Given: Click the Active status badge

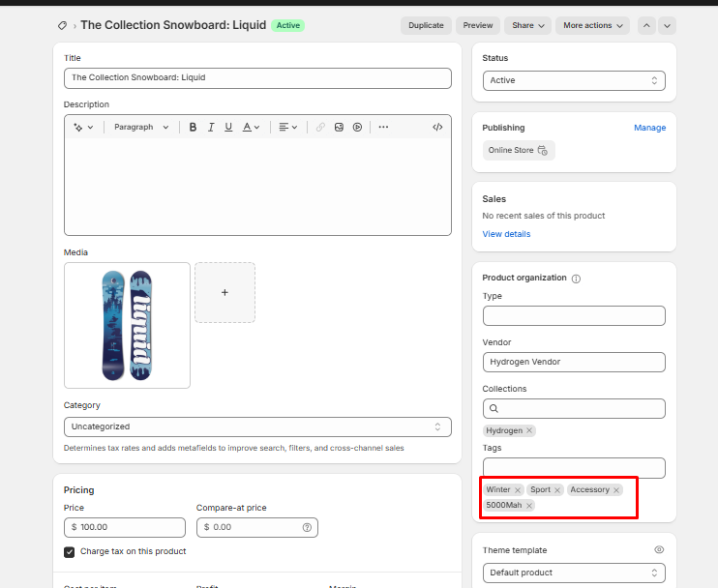Looking at the screenshot, I should 288,25.
